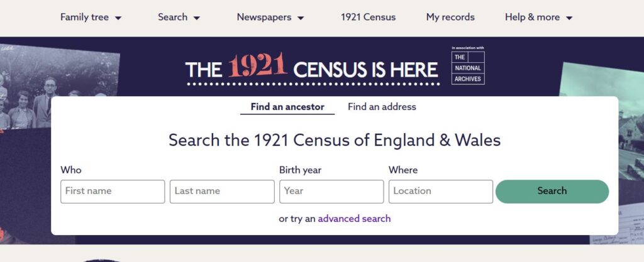The image size is (644, 262).
Task: Select the Find an ancestor tab
Action: tap(287, 107)
